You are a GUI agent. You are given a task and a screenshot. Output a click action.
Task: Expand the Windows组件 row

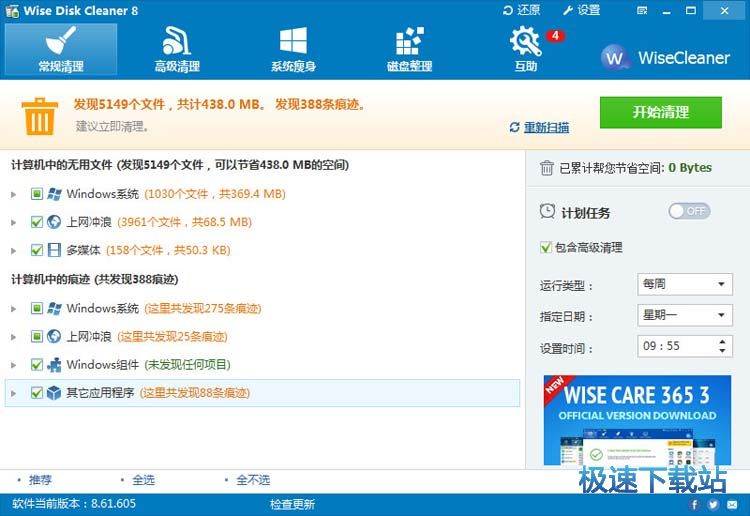14,365
